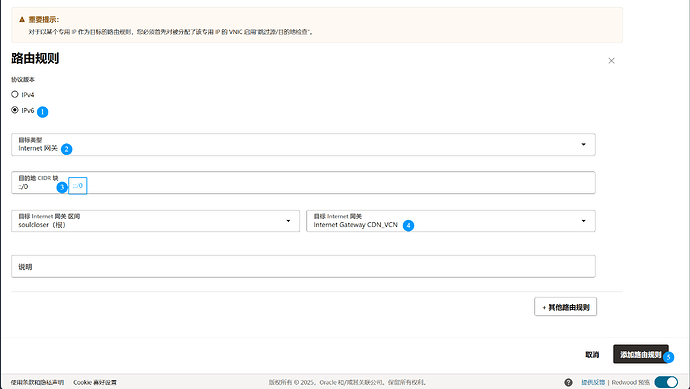The height and width of the screenshot is (389, 690).
Task: Close the 路由规则 panel with the X icon
Action: click(611, 61)
